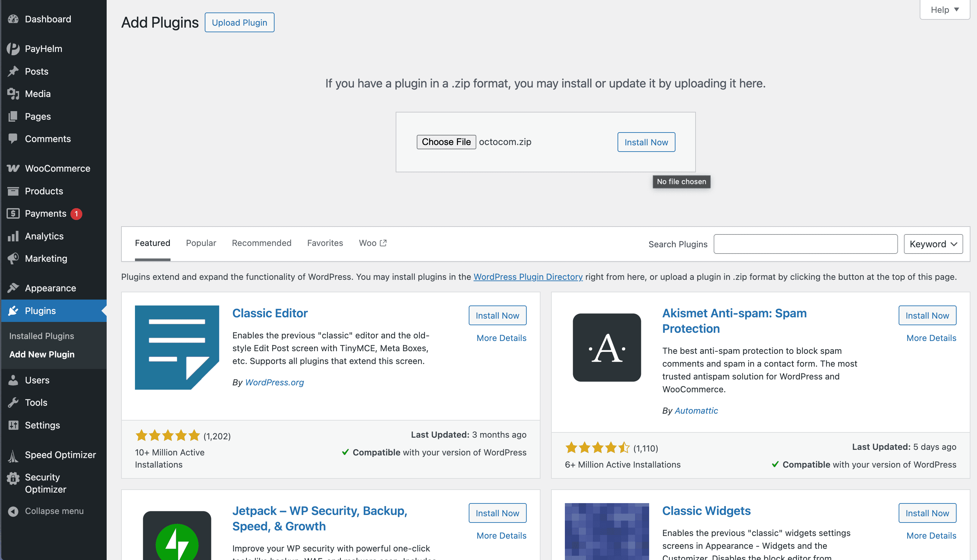
Task: Click the Speed Optimizer sidebar icon
Action: pos(13,455)
